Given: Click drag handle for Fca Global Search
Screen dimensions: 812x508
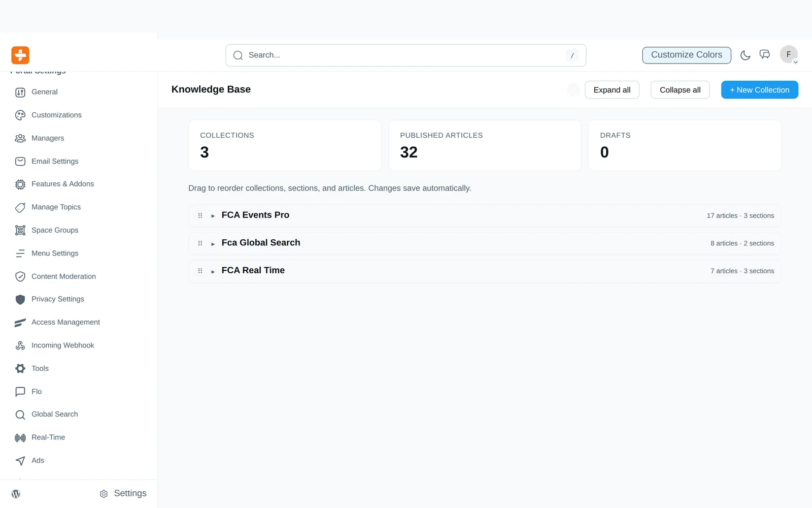Looking at the screenshot, I should [200, 243].
